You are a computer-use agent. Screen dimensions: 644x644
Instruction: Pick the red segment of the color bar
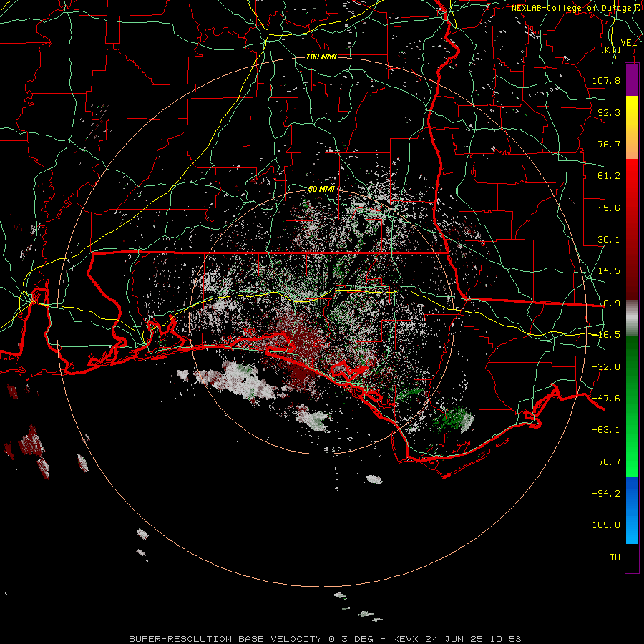(632, 229)
